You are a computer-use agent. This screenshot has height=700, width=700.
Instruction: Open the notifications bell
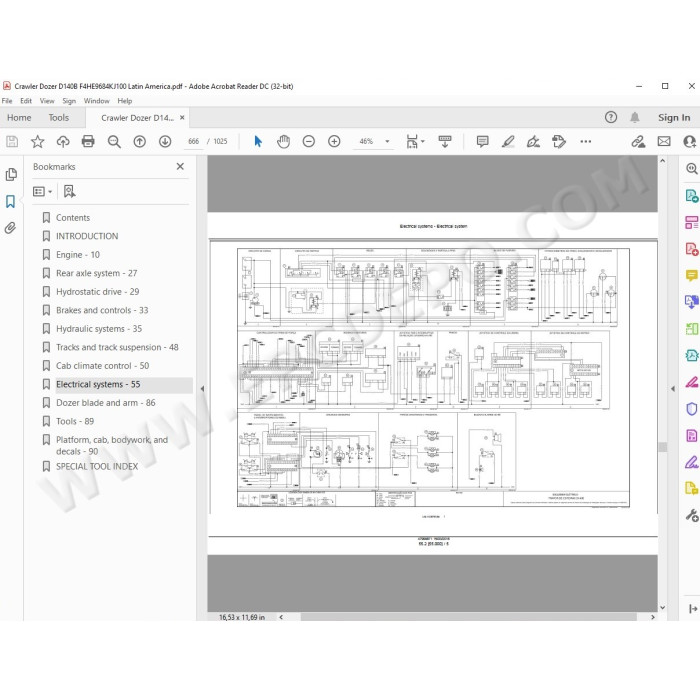[634, 117]
